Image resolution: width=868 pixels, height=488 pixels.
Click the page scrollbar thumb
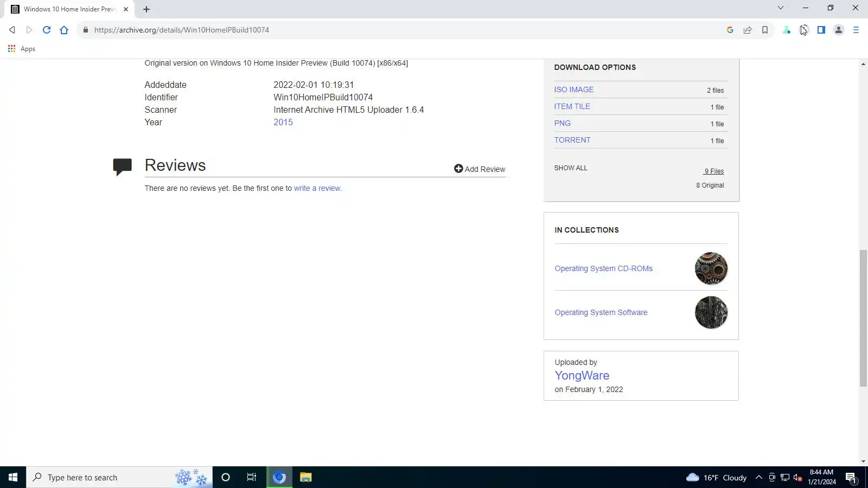863,318
